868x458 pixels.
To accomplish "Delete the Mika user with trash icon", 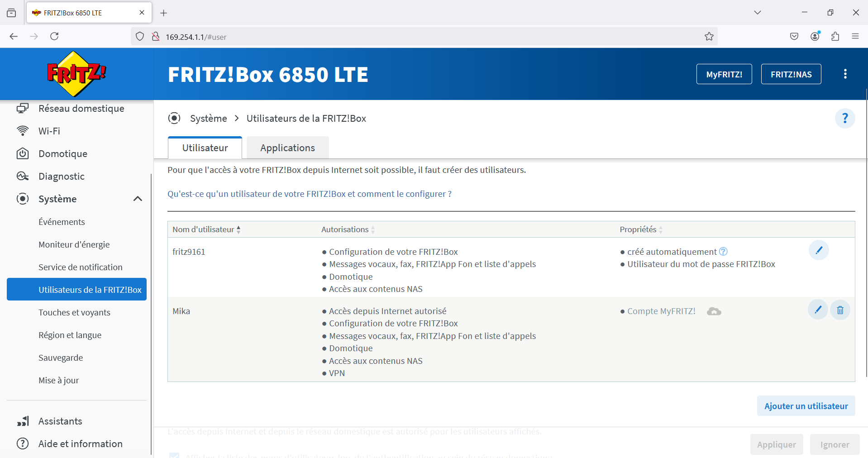I will 840,310.
